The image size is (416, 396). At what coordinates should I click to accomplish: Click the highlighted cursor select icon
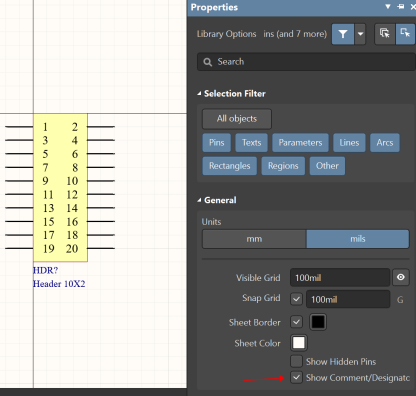pyautogui.click(x=405, y=33)
